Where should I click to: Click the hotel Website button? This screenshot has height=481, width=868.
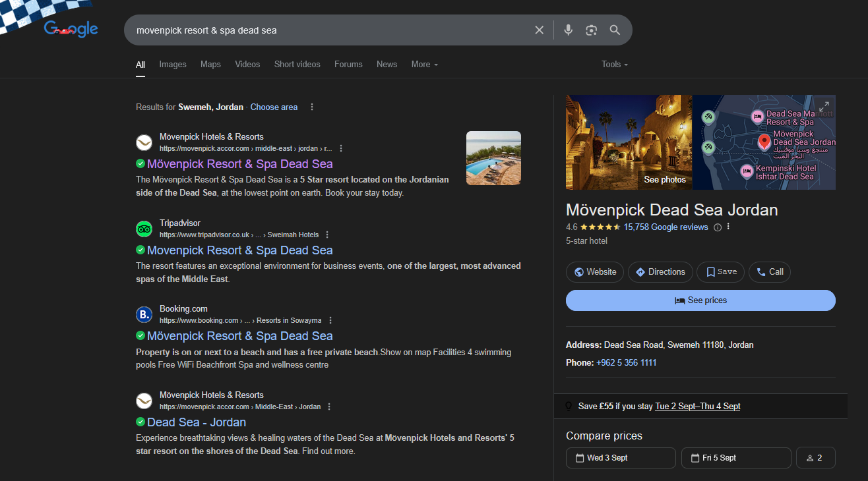pyautogui.click(x=595, y=272)
